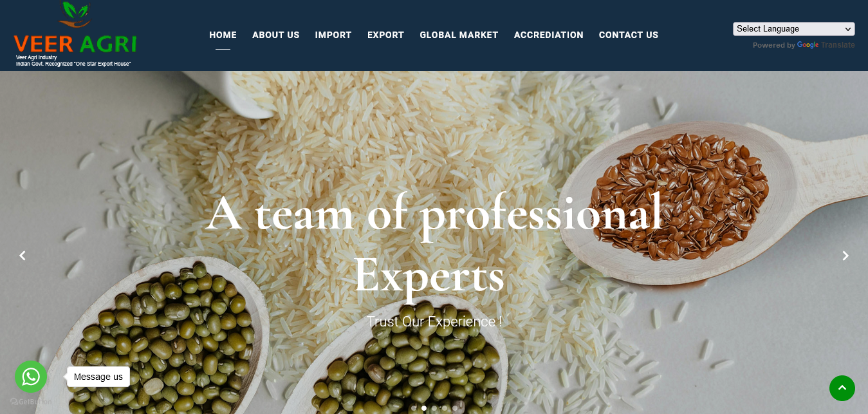
Task: Advance carousel with right arrow
Action: point(845,256)
